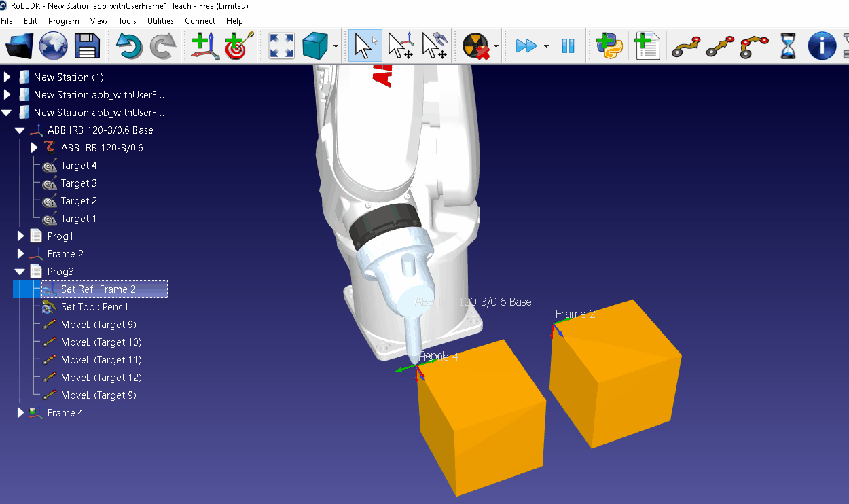
Task: Expand the ABB IRB 120-3/0.6 robot item
Action: tap(35, 148)
